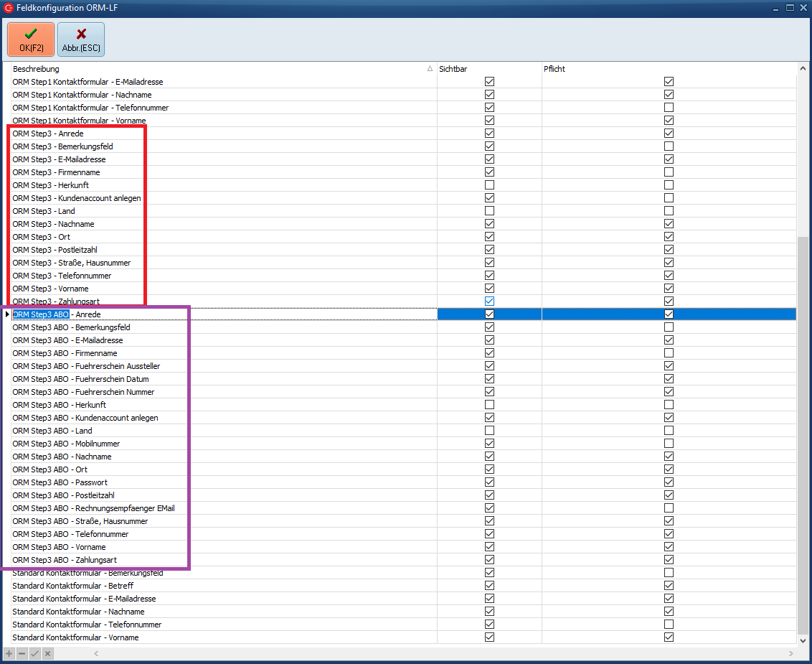812x664 pixels.
Task: Click the sort arrow in Beschreibung header
Action: 430,69
